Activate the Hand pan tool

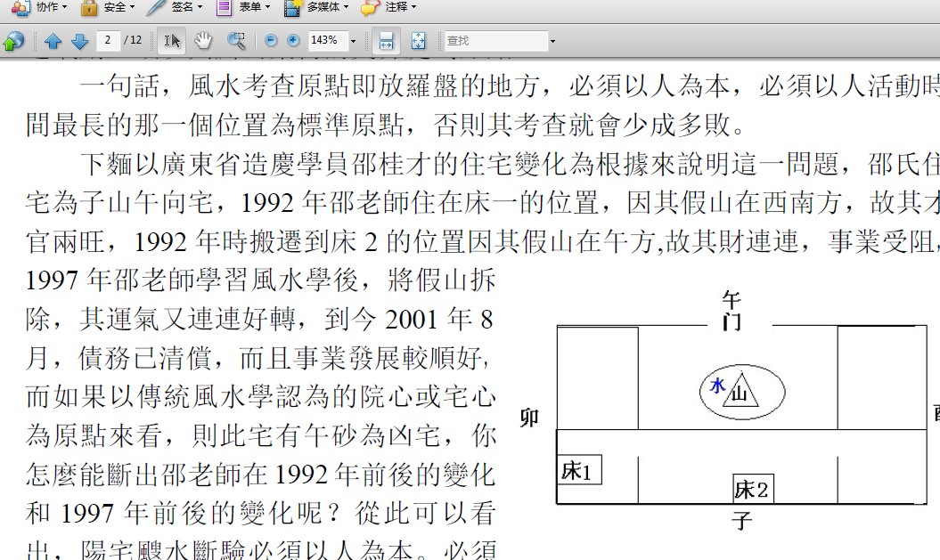[204, 41]
